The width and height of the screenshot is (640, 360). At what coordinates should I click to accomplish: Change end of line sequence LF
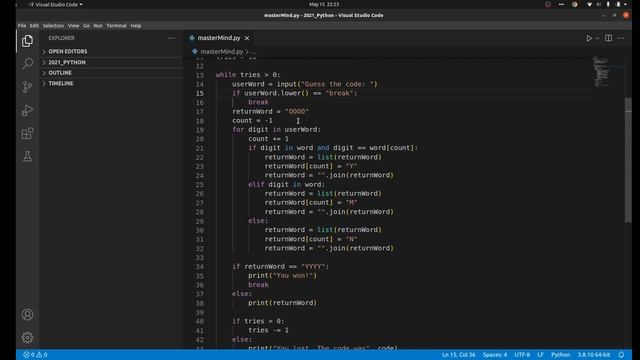pyautogui.click(x=540, y=355)
